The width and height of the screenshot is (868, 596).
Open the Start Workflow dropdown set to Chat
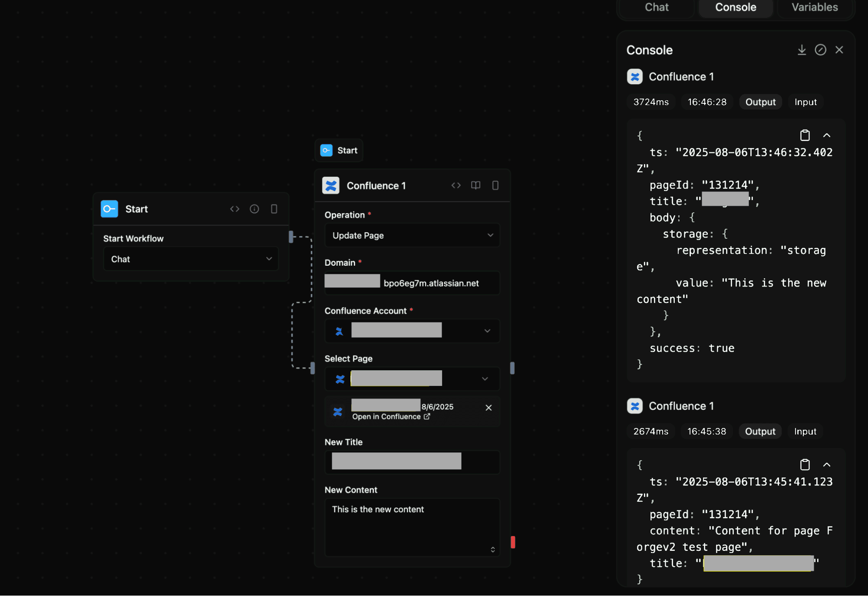click(x=191, y=259)
